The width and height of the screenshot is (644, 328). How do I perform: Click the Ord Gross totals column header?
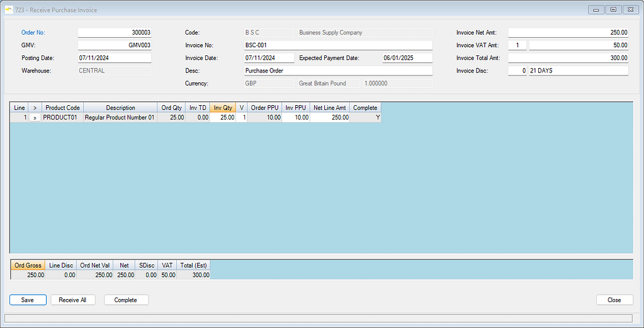[x=28, y=265]
